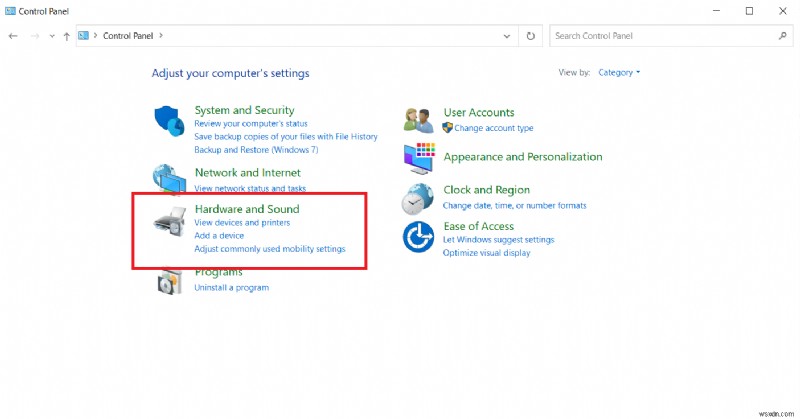
Task: Click Adjust commonly used mobility settings
Action: click(x=269, y=248)
